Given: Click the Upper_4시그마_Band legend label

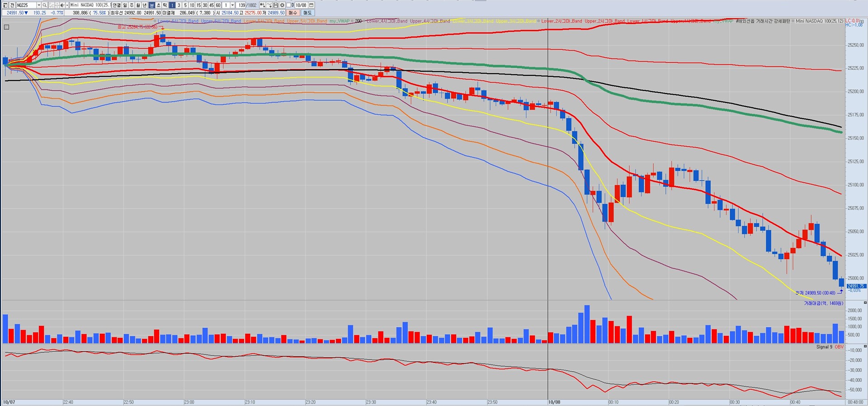Looking at the screenshot, I should point(430,21).
